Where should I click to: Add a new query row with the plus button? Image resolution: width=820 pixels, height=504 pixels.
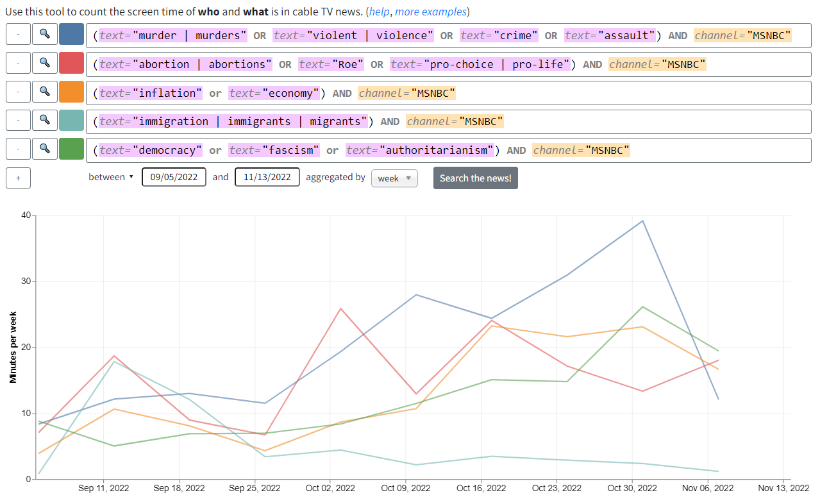coord(18,178)
